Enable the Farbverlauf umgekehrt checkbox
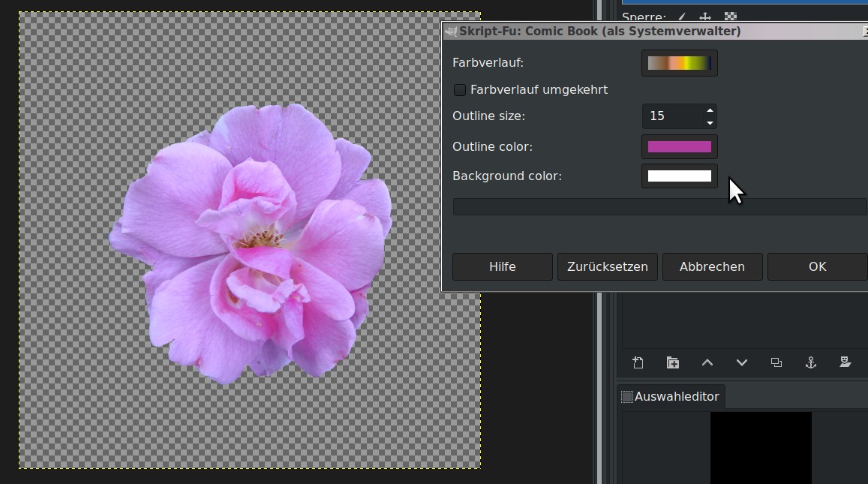The height and width of the screenshot is (484, 868). [460, 90]
